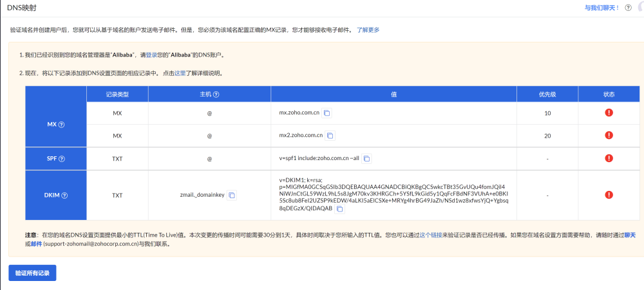Copy the zmail._domainkey host name

pyautogui.click(x=232, y=195)
